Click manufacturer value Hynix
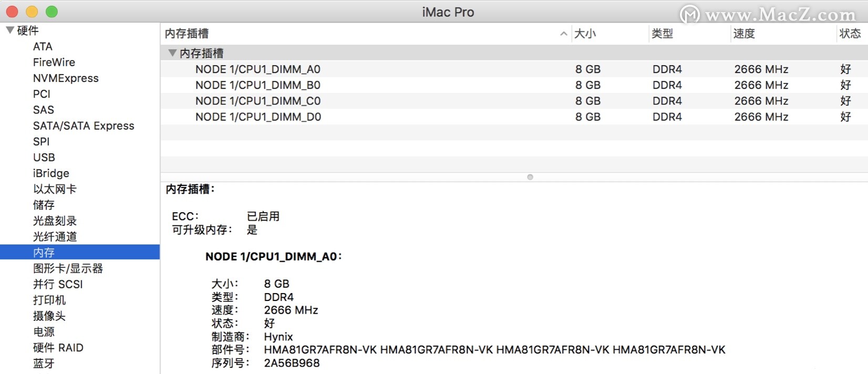 [x=278, y=337]
